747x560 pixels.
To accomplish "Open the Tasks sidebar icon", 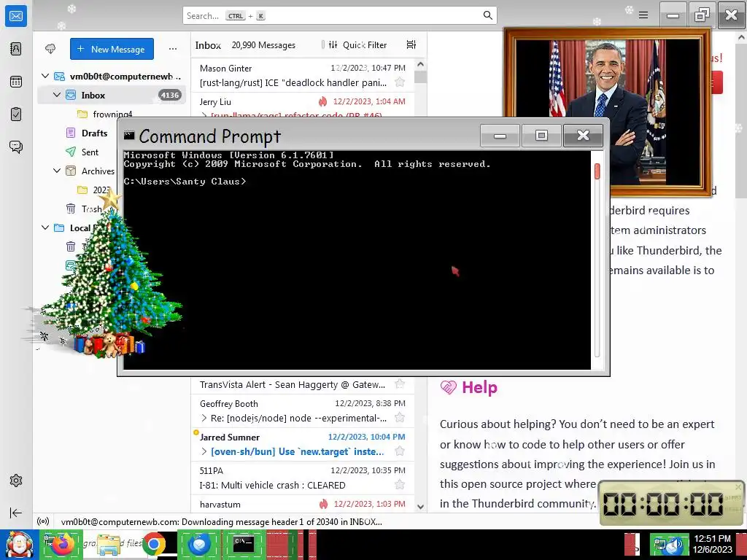I will pos(16,114).
